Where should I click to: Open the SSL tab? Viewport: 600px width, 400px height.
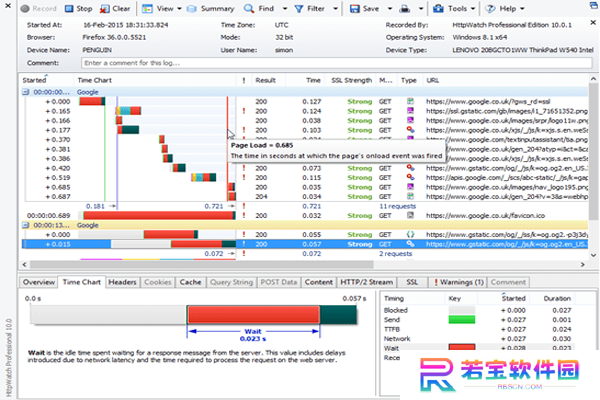point(412,282)
